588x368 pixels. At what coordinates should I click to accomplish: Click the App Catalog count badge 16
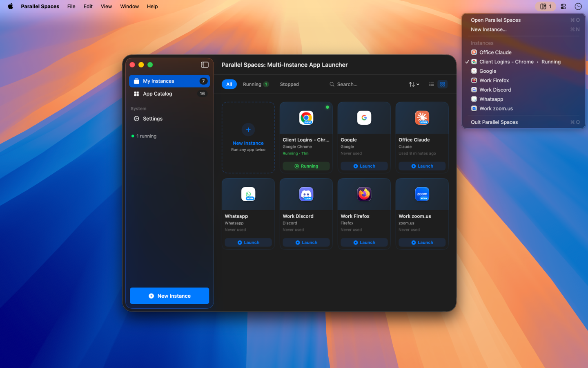[x=202, y=94]
